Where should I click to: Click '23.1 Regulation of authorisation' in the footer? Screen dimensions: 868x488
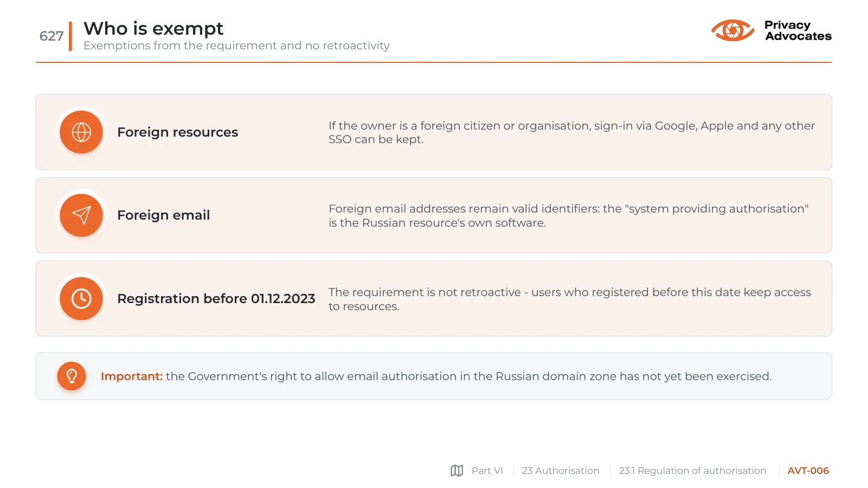(692, 471)
